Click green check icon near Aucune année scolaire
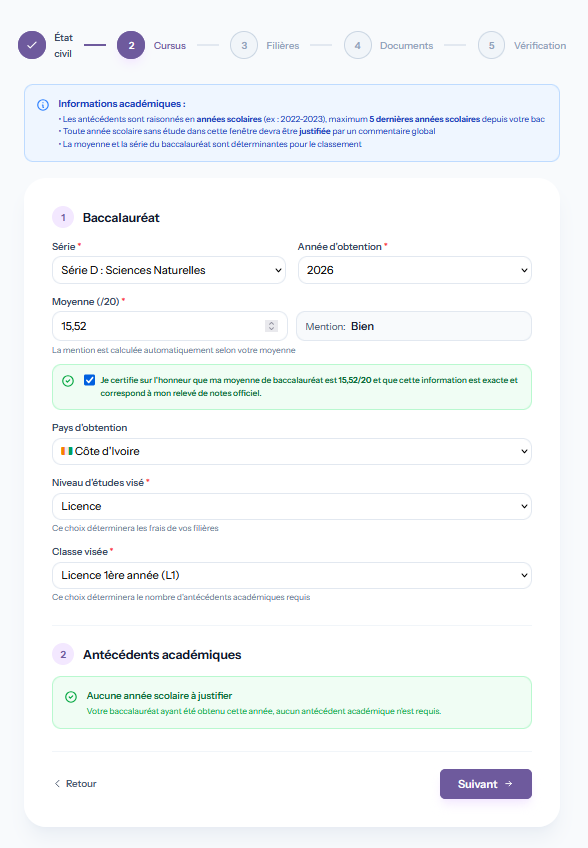 pos(71,697)
